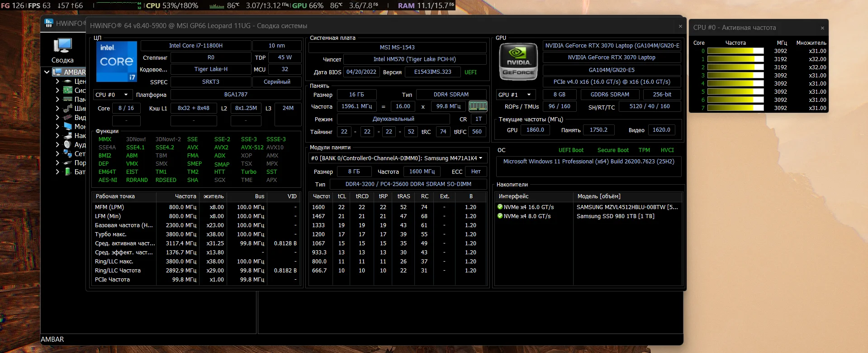Select the audio speaker icon in the tree

click(68, 144)
